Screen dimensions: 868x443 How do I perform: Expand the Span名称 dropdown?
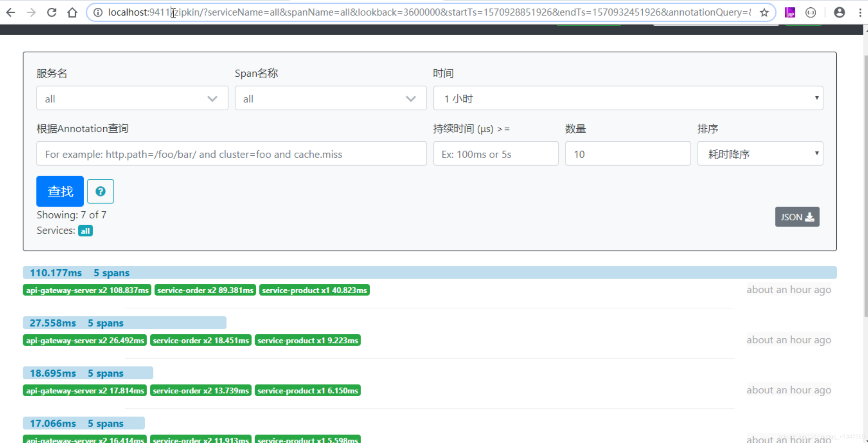click(331, 98)
